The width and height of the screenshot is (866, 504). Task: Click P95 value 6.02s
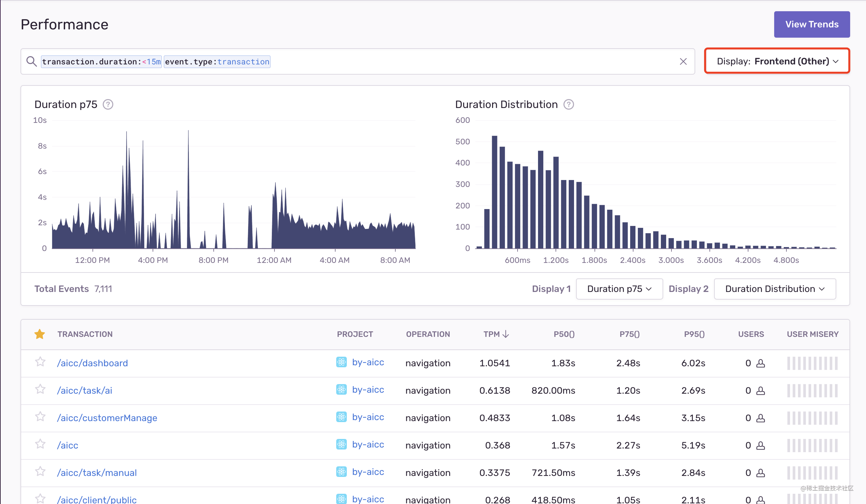[693, 363]
